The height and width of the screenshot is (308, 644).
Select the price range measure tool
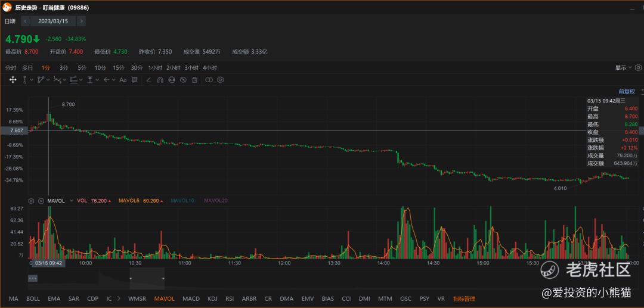coord(90,80)
